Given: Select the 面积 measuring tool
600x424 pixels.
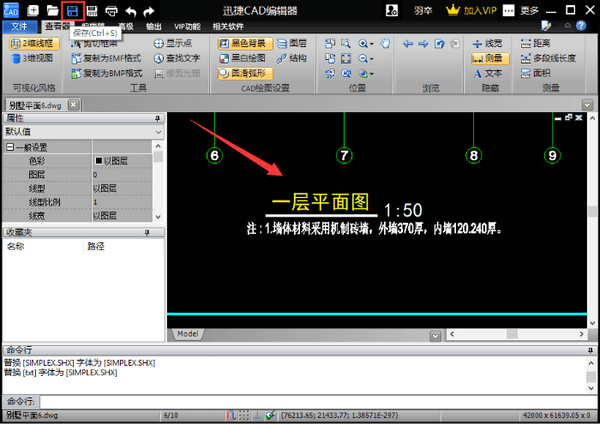Looking at the screenshot, I should 535,73.
